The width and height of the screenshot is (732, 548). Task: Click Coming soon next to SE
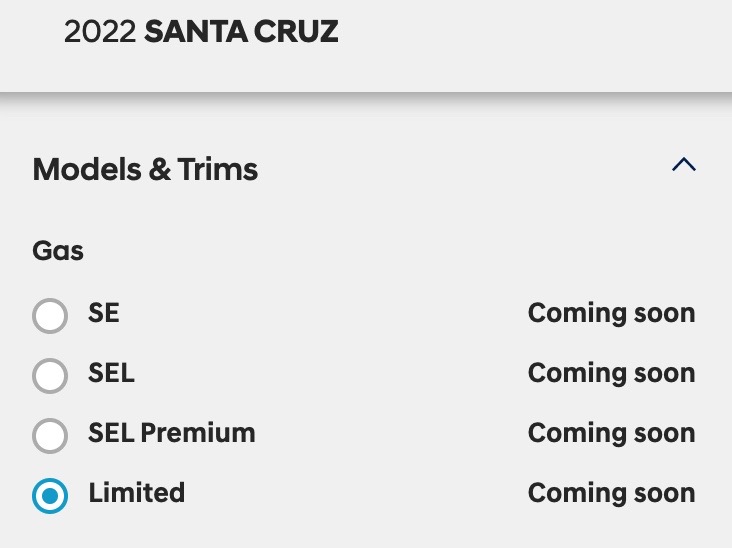pos(611,314)
